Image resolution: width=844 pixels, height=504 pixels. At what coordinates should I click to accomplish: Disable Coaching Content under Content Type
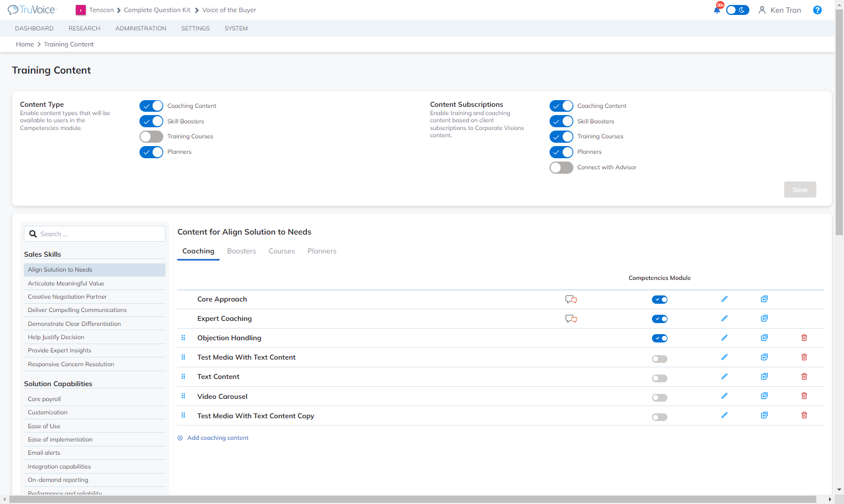tap(151, 106)
